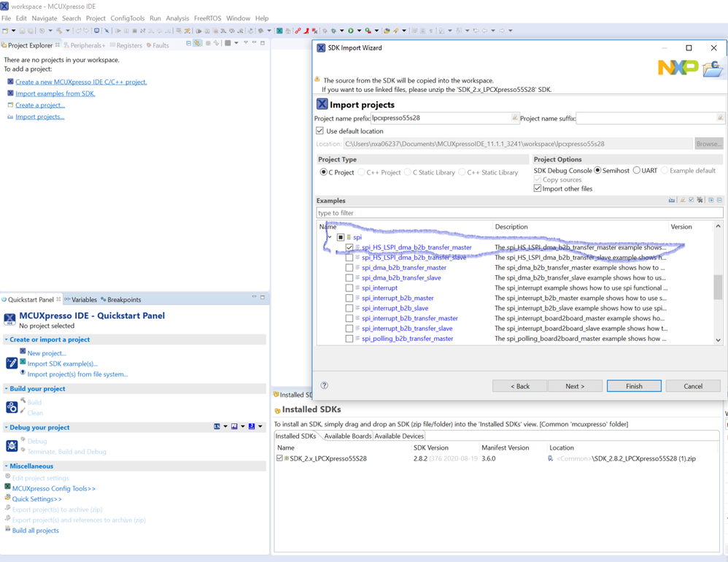Open the Analysis menu
The image size is (728, 562).
[177, 18]
